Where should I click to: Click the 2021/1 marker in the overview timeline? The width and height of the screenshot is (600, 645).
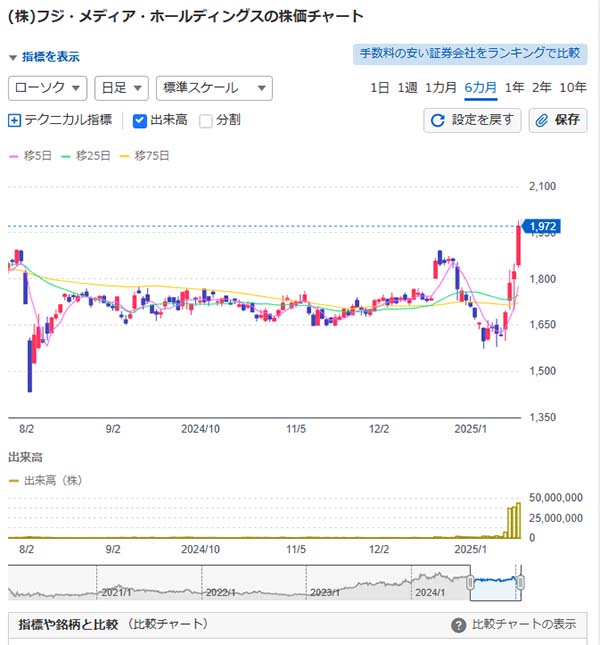coord(116,592)
